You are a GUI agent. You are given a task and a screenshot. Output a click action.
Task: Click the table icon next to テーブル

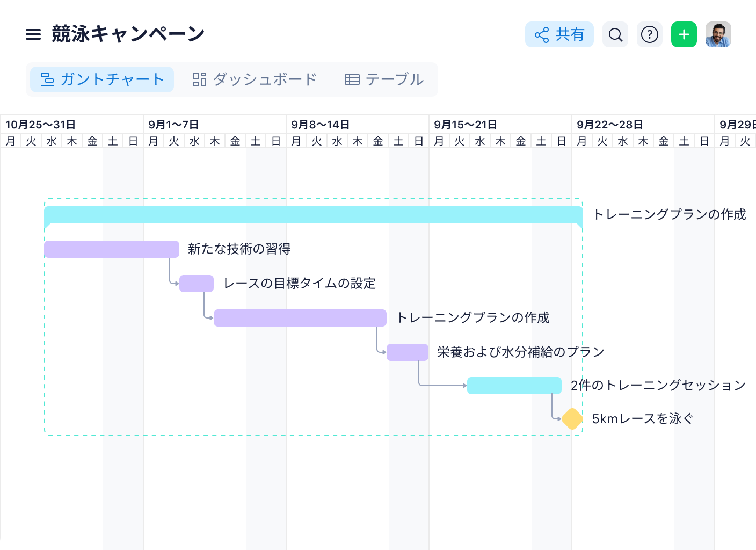(x=352, y=79)
